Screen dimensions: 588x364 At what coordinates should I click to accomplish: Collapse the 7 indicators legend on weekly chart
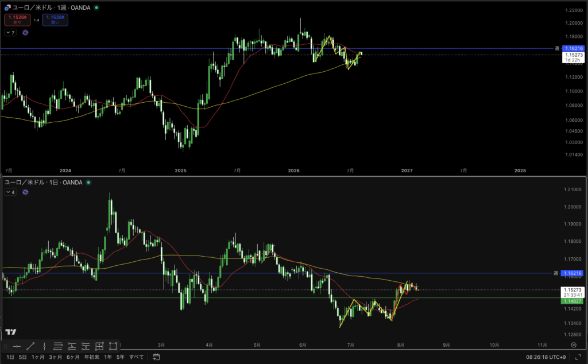[x=10, y=33]
